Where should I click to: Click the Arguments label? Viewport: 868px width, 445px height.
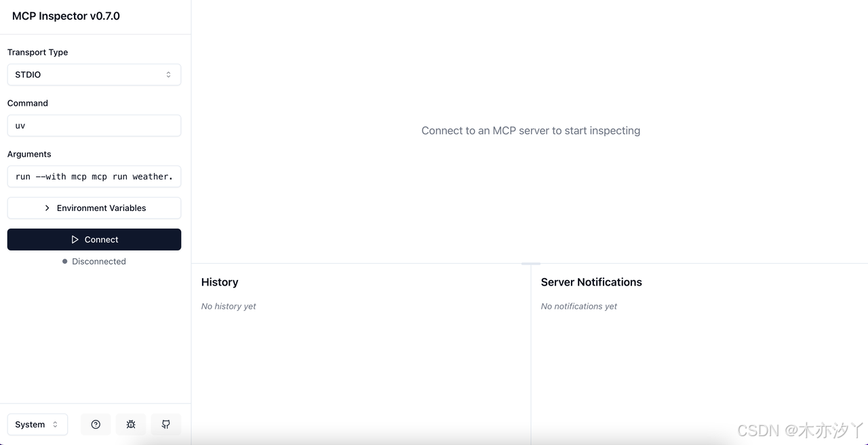[x=29, y=154]
